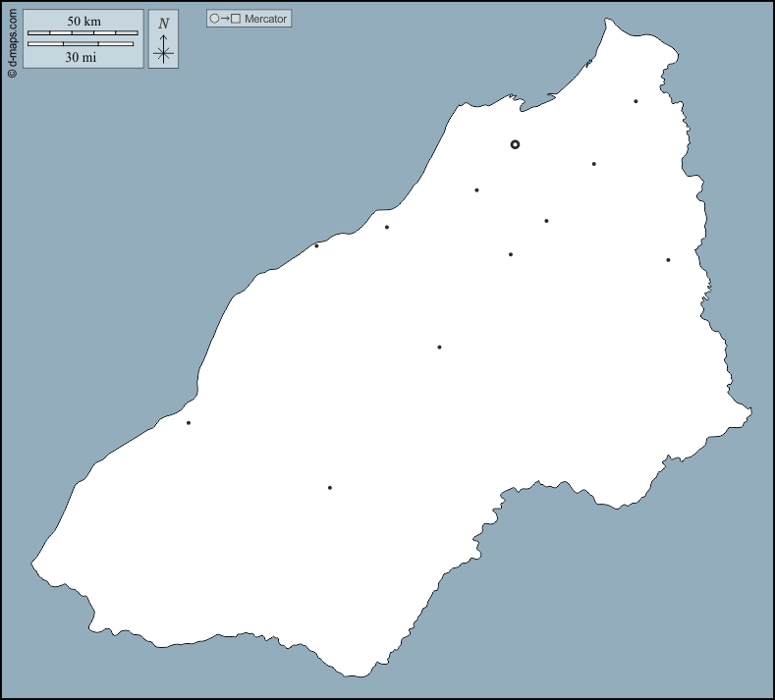775x700 pixels.
Task: Click the 30 mi scale label
Action: coord(81,57)
